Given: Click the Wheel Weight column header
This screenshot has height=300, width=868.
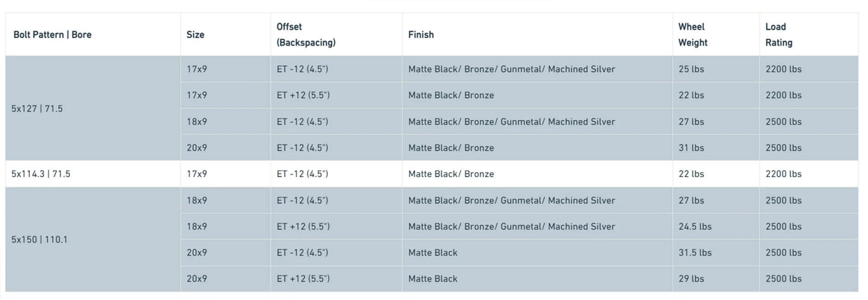Looking at the screenshot, I should pos(693,35).
